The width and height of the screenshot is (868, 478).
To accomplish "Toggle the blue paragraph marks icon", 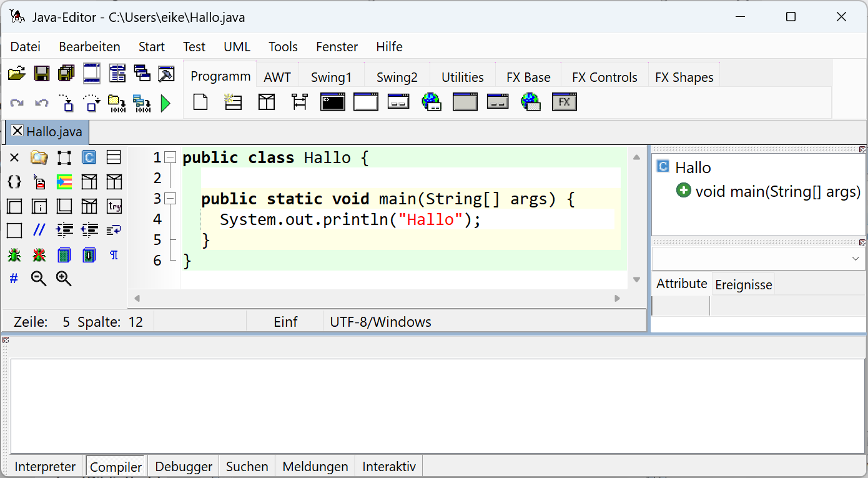I will click(114, 255).
